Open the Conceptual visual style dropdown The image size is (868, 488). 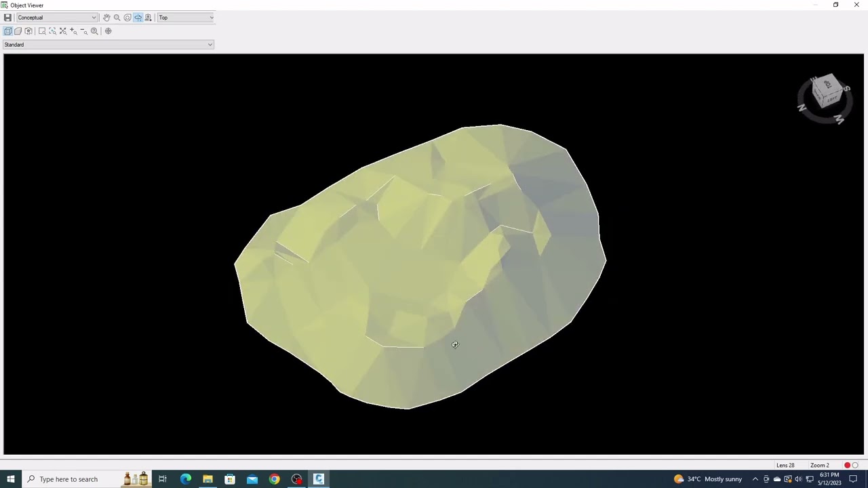(x=57, y=18)
